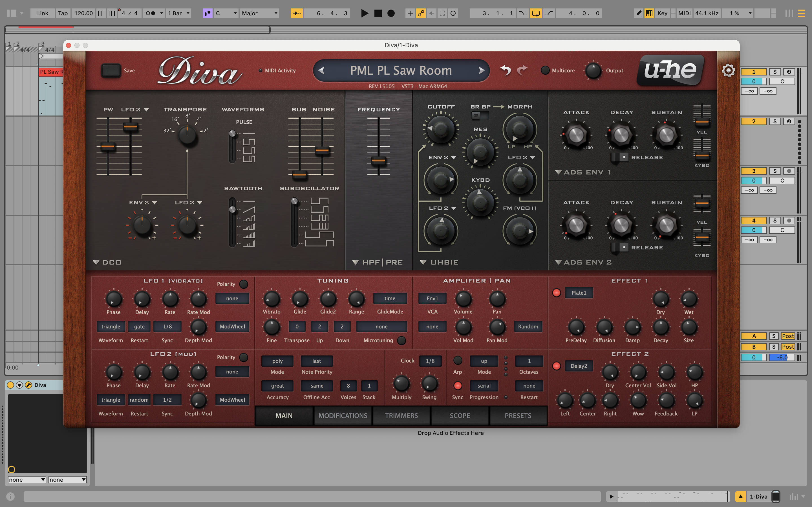The image size is (812, 507).
Task: Click the redo arrow in Diva
Action: [522, 70]
